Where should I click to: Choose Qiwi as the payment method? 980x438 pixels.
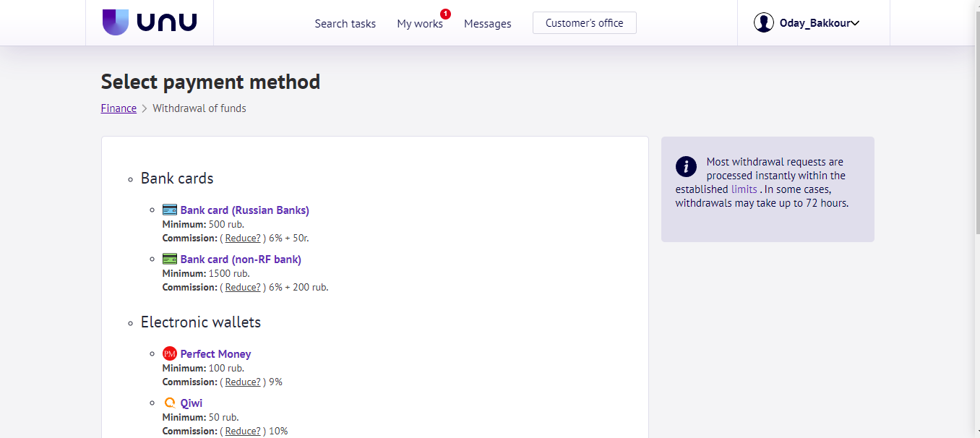coord(192,403)
